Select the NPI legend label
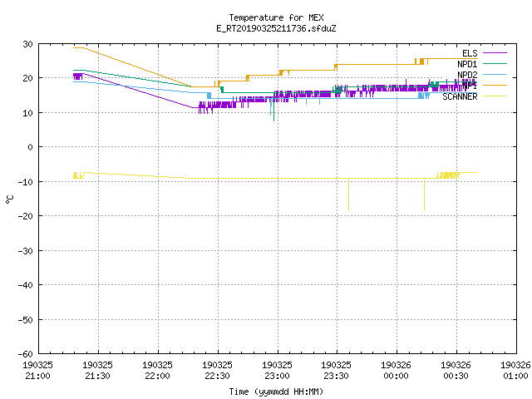 pos(470,86)
